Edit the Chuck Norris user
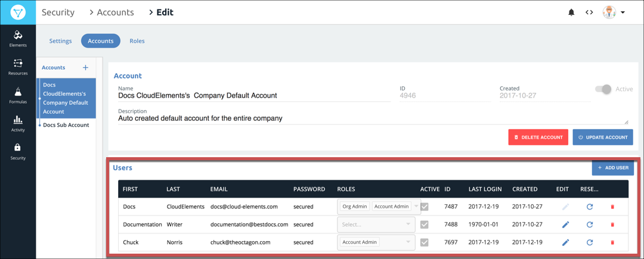This screenshot has height=259, width=644. [x=565, y=242]
